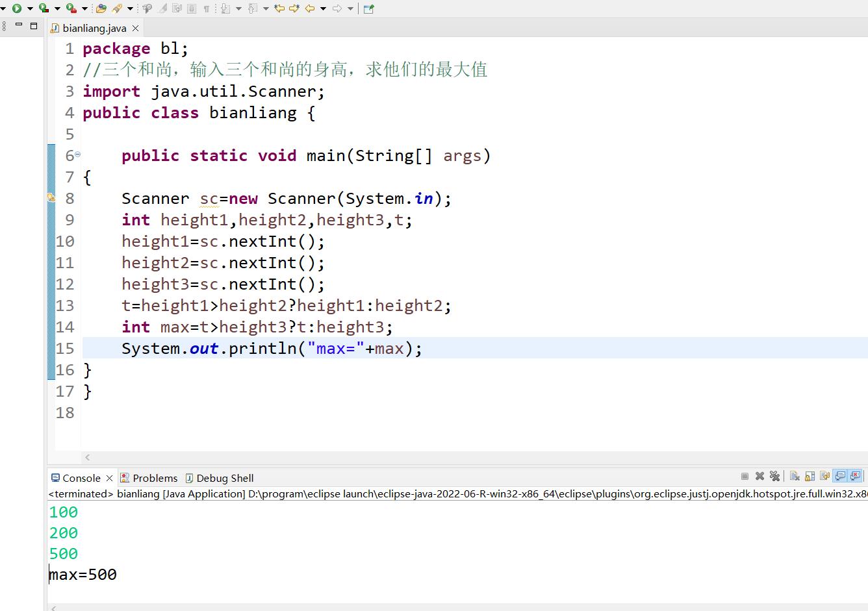
Task: Click Remove Launch in console toolbar
Action: coord(759,476)
